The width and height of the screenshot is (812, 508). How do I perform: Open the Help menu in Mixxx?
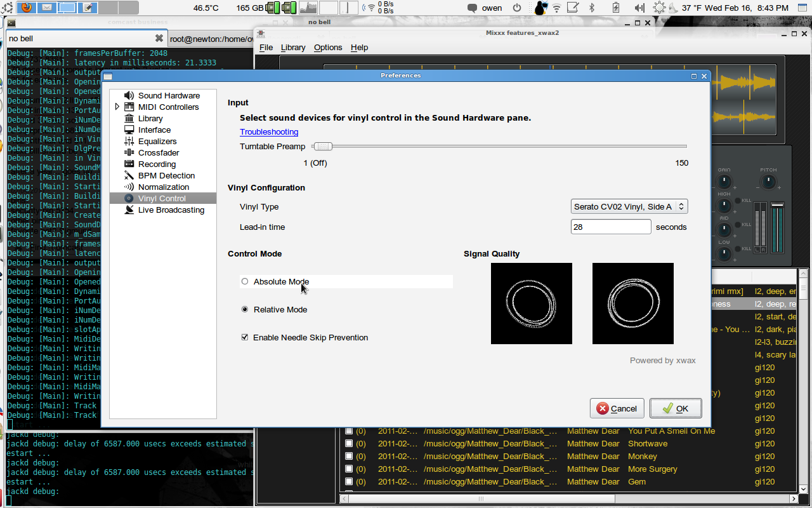point(359,48)
